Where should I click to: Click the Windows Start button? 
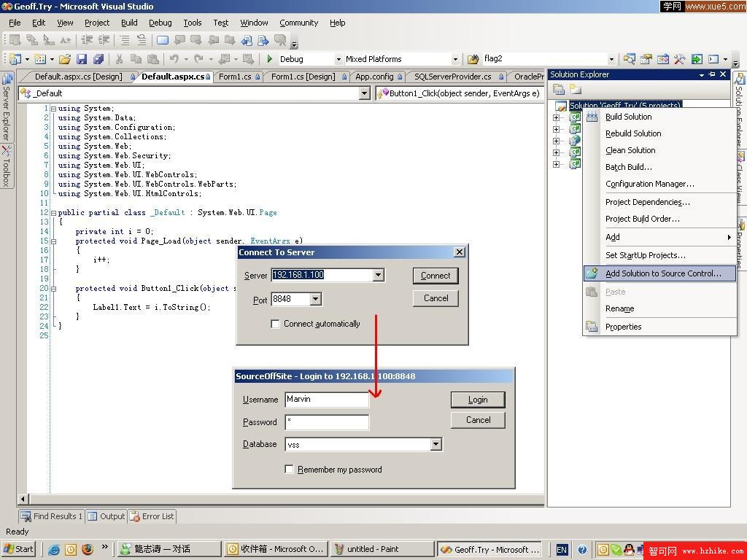(x=18, y=549)
